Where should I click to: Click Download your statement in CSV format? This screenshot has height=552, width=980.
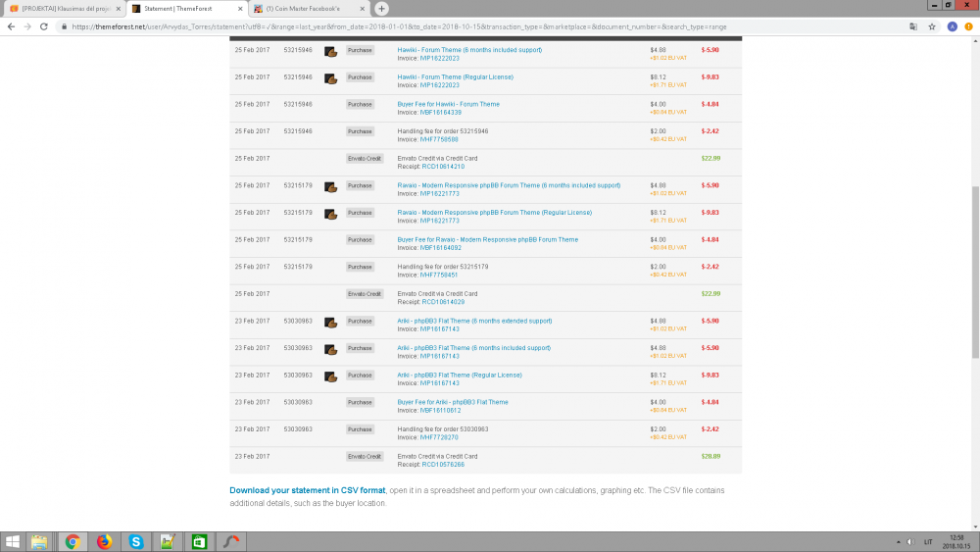click(x=307, y=489)
